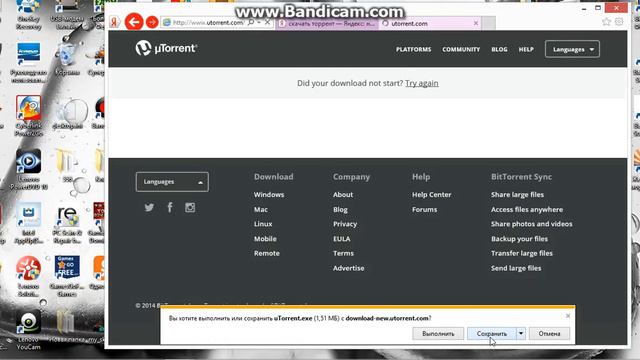
Task: Open uTorrent Instagram page icon
Action: pyautogui.click(x=190, y=207)
